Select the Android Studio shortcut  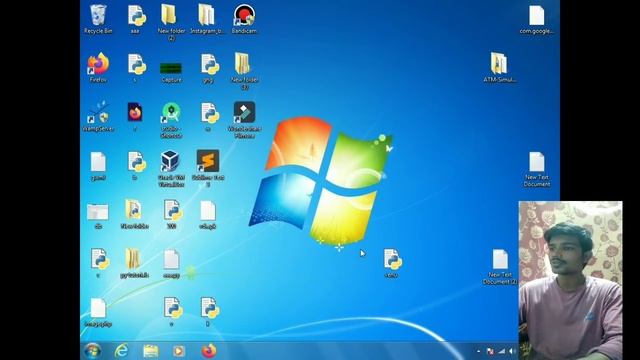(171, 120)
